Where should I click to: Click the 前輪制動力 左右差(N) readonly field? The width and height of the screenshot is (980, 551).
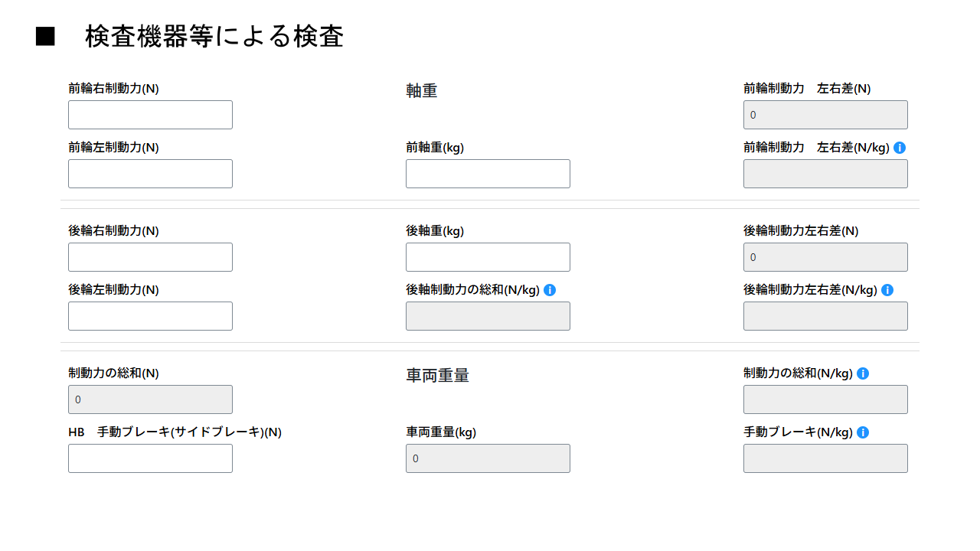(x=825, y=115)
